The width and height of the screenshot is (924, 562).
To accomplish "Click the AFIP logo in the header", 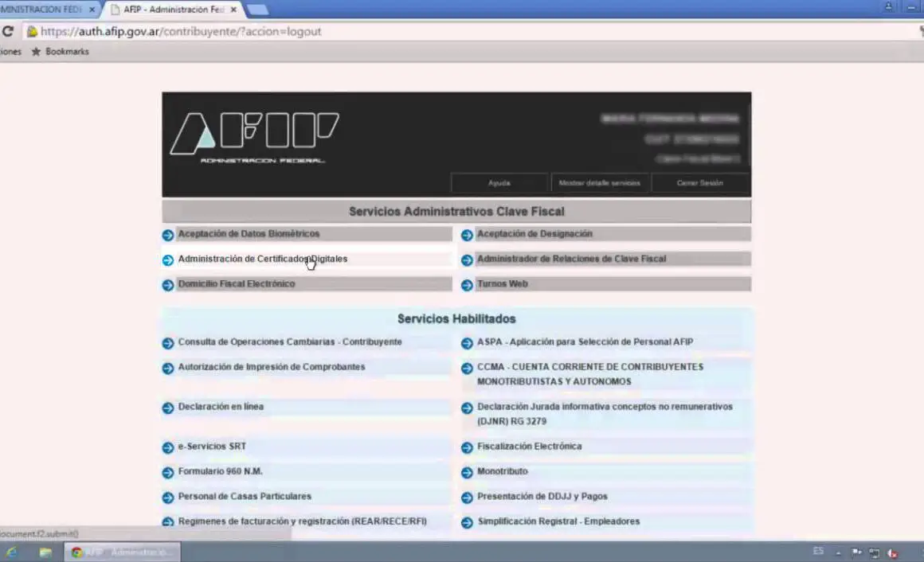I will pos(255,137).
